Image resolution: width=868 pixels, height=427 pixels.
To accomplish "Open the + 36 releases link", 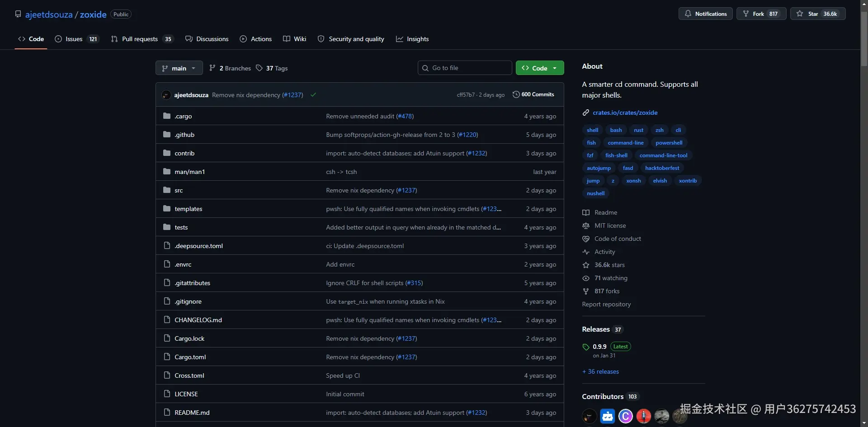I will click(601, 371).
